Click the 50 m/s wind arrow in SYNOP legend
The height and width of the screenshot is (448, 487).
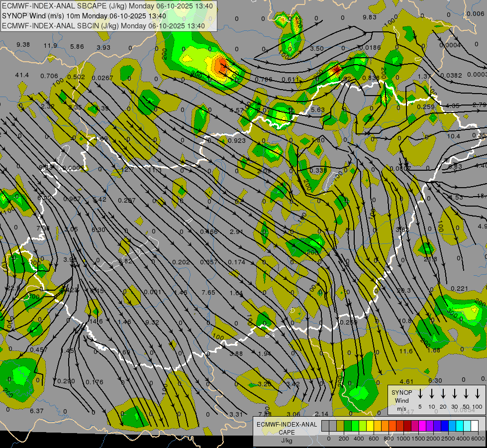coord(466,394)
